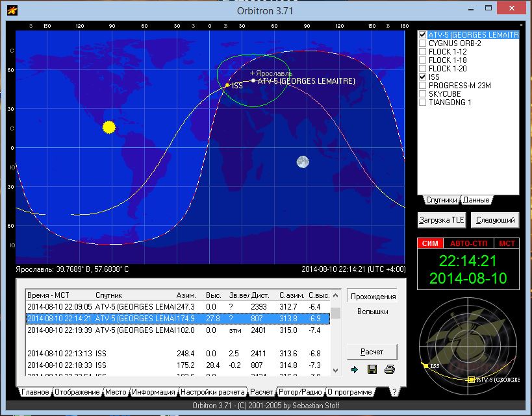Click the Время - МСТ column header
532x416 pixels.
tap(60, 295)
